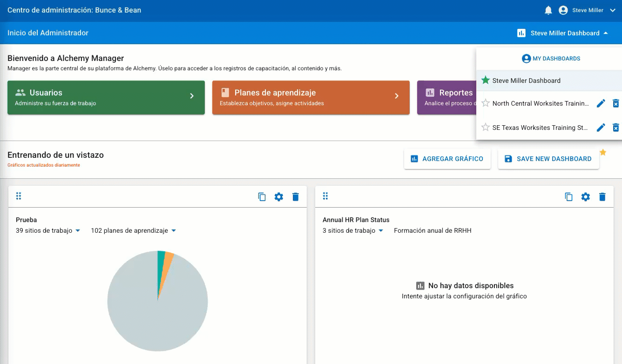Open the Steve Miller user account menu

(588, 10)
